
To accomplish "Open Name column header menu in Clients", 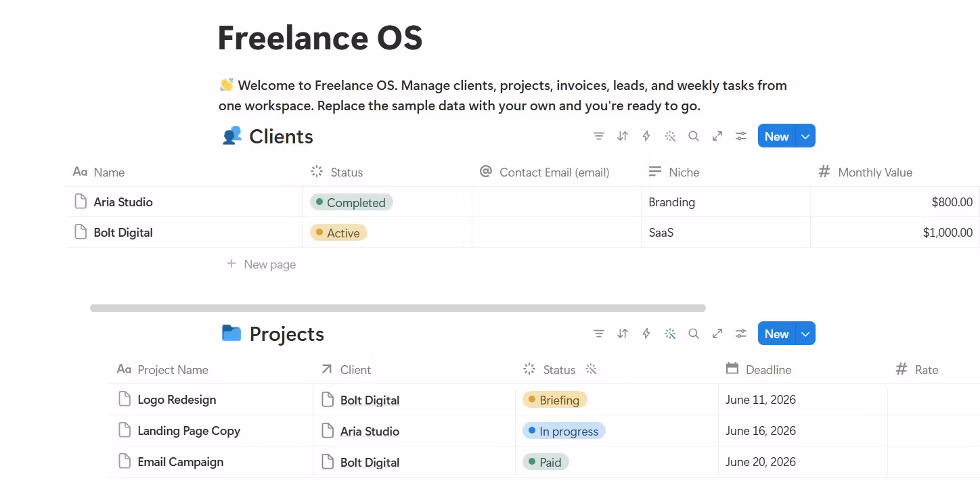I will (x=184, y=172).
